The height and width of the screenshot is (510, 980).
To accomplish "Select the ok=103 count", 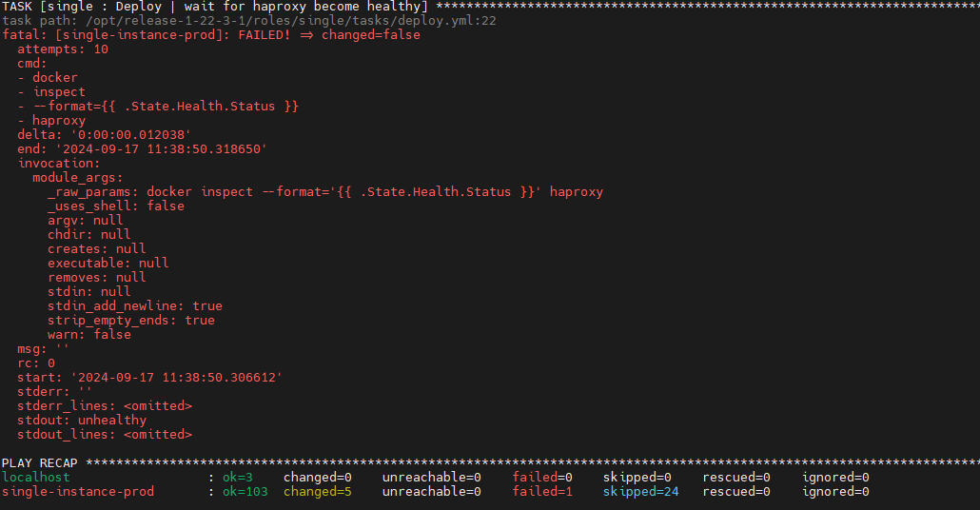I will click(245, 491).
